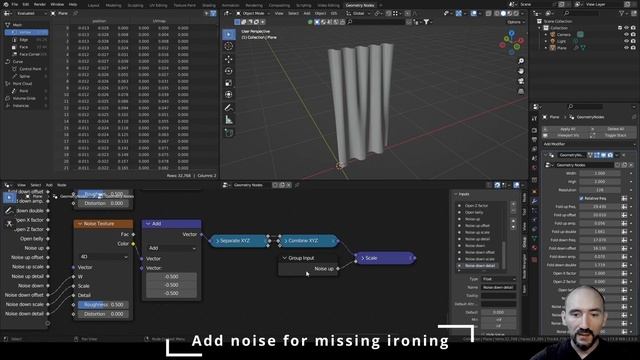This screenshot has width=640, height=360.
Task: Toggle camera view icon in viewport
Action: [521, 81]
